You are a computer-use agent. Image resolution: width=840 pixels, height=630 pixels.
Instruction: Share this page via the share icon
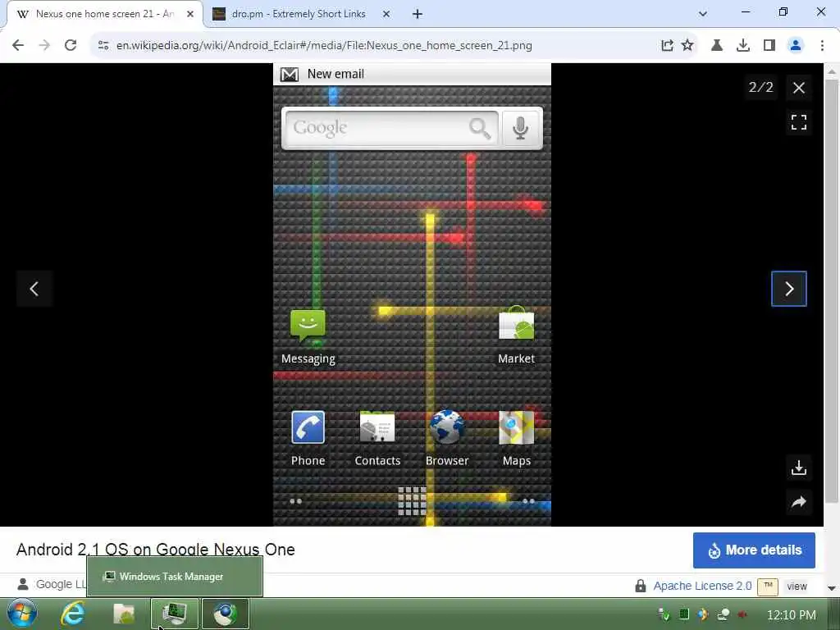point(667,46)
